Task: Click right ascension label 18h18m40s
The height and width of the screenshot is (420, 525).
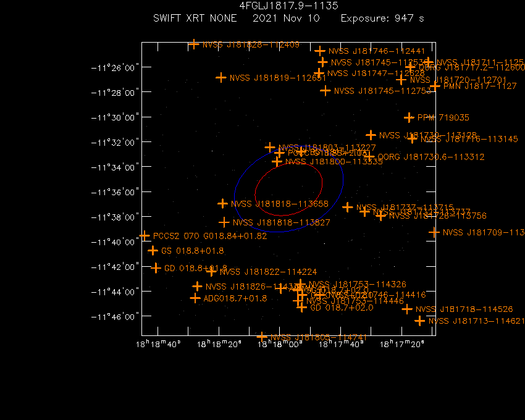Action: tap(158, 344)
